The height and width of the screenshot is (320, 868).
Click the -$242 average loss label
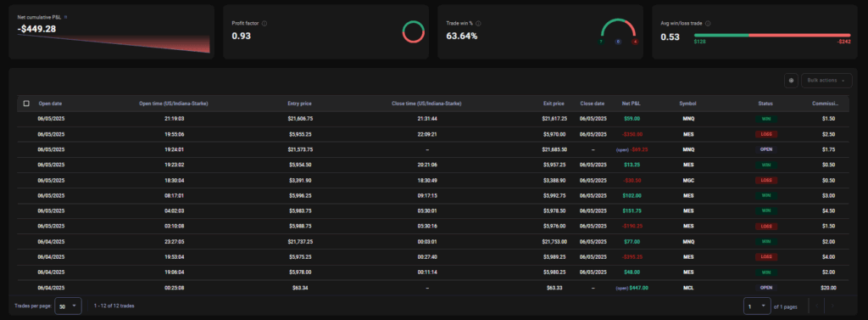pos(843,42)
